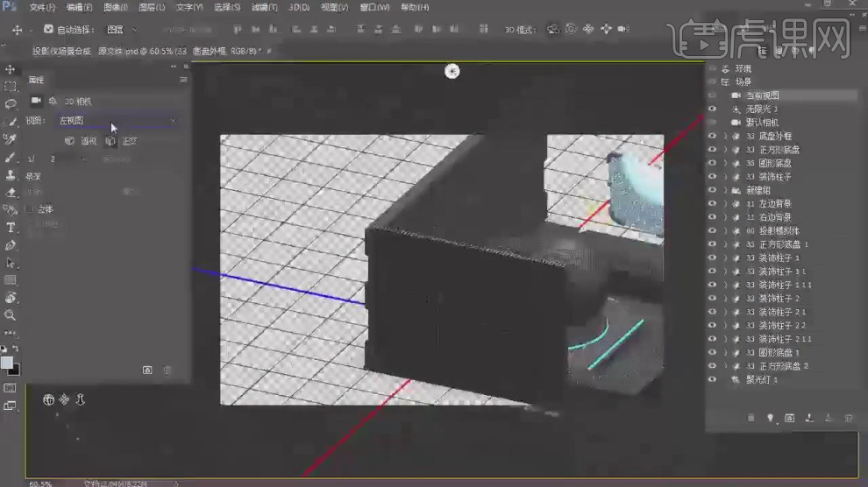Toggle the 自动选择 (Auto-Select) checkbox
Image resolution: width=868 pixels, height=487 pixels.
pos(49,29)
